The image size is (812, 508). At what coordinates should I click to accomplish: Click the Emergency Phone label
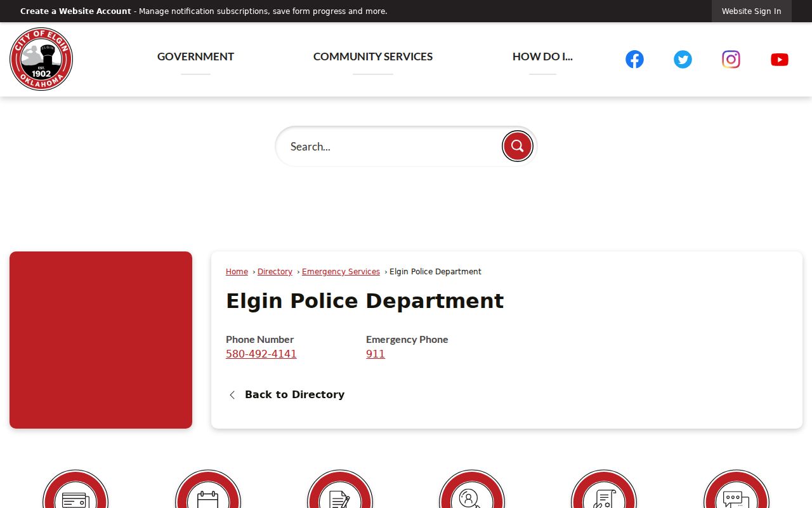coord(407,340)
